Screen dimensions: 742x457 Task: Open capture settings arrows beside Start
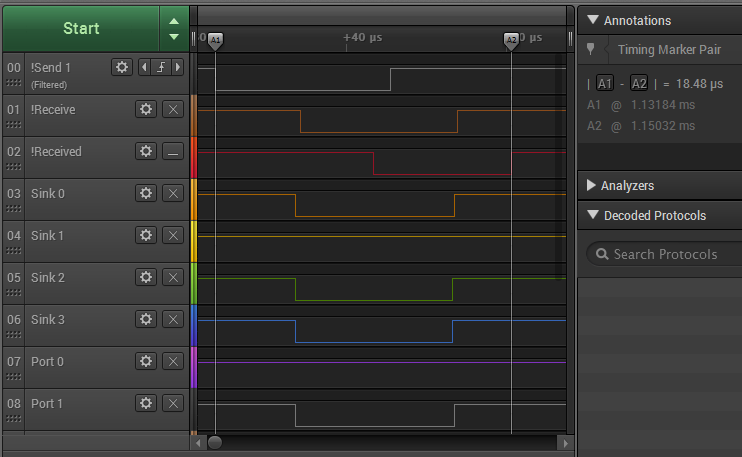tap(174, 28)
